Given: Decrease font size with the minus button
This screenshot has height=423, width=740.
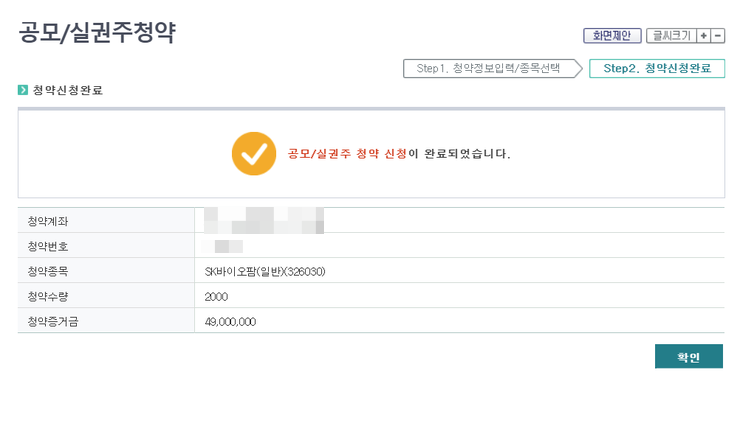Looking at the screenshot, I should click(718, 36).
